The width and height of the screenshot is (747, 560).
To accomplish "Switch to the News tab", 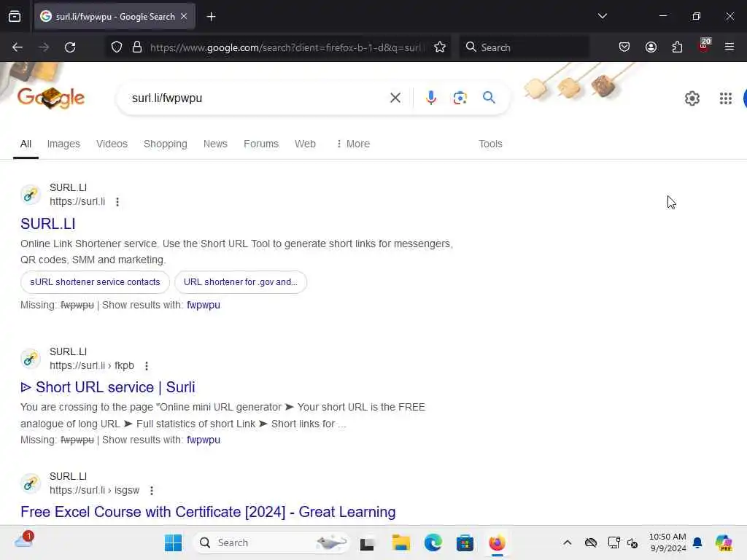I will point(215,144).
